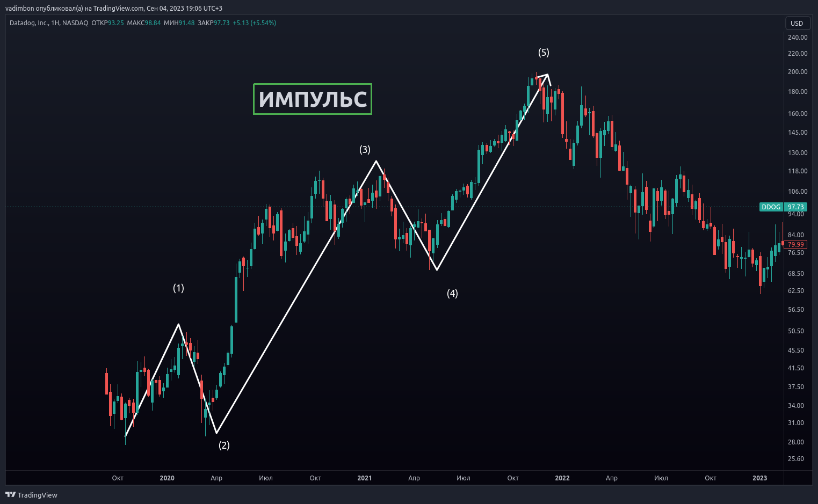Click the 2023 label on time axis
Viewport: 818px width, 504px height.
759,478
